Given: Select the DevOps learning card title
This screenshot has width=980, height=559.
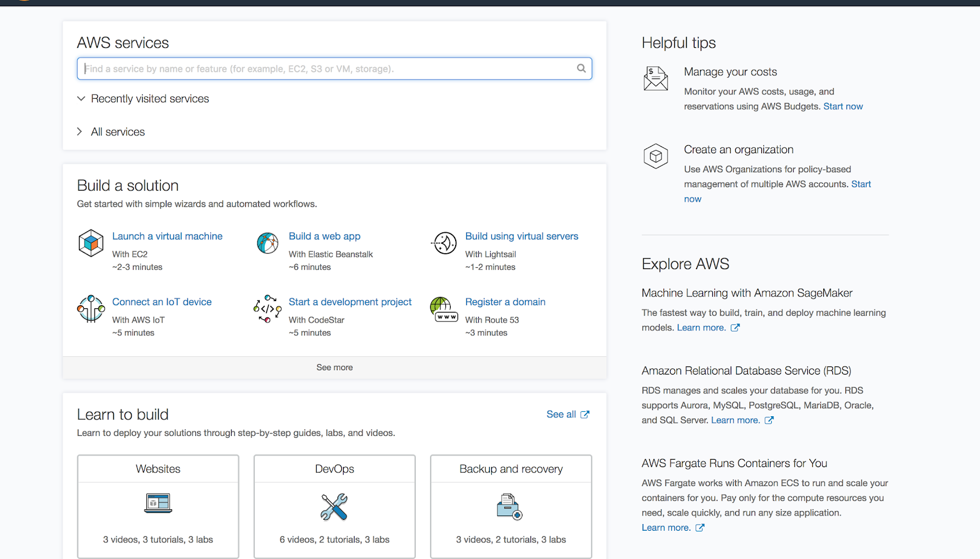Looking at the screenshot, I should (334, 469).
